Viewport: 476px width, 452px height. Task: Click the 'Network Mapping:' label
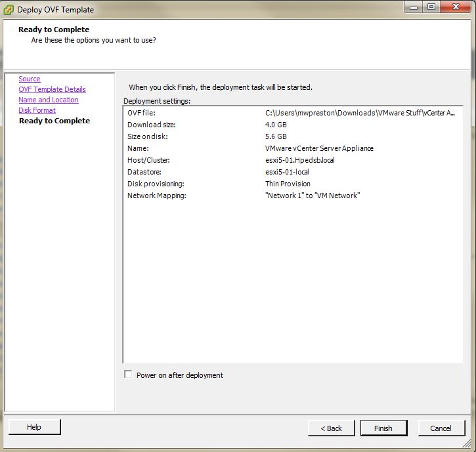157,195
